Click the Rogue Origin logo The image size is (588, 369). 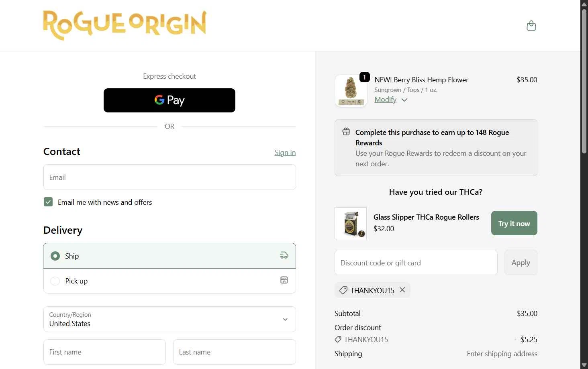(125, 25)
